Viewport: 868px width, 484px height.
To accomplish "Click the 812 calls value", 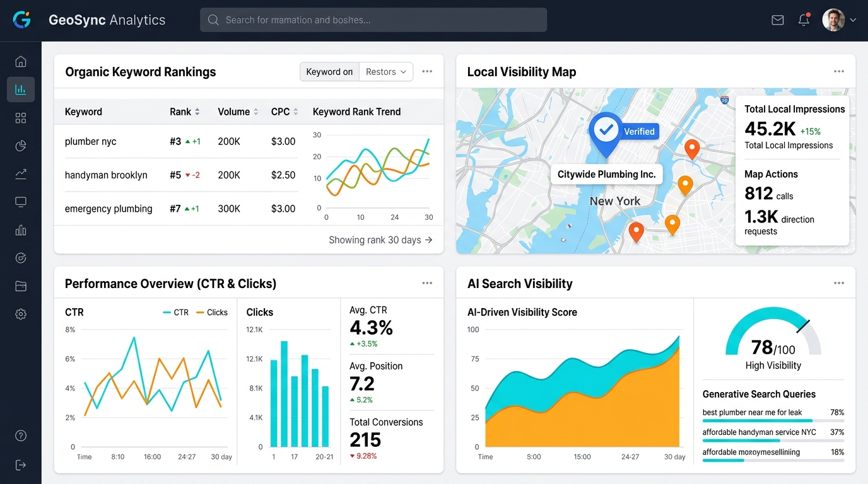I will 759,193.
